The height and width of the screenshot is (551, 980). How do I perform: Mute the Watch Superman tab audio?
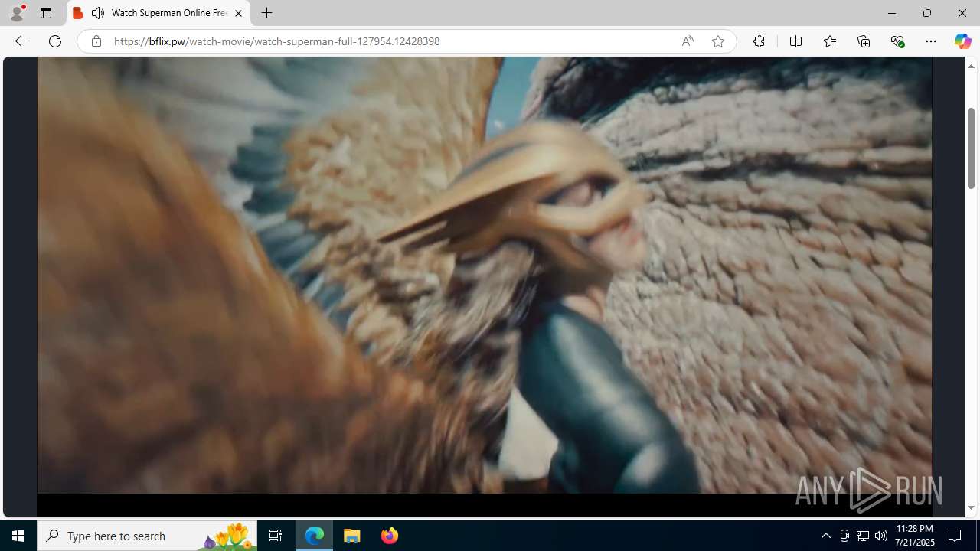tap(98, 13)
